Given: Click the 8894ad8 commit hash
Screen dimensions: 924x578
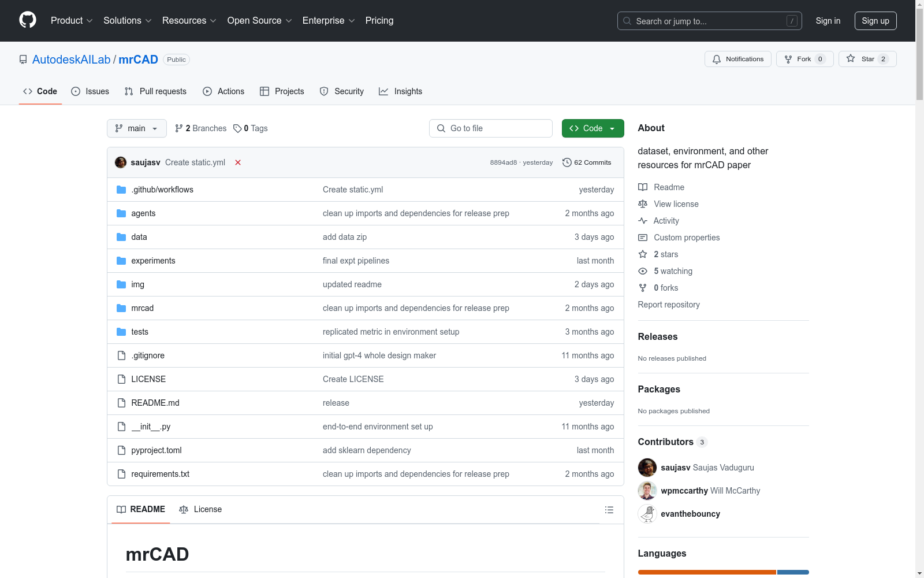Looking at the screenshot, I should (504, 162).
